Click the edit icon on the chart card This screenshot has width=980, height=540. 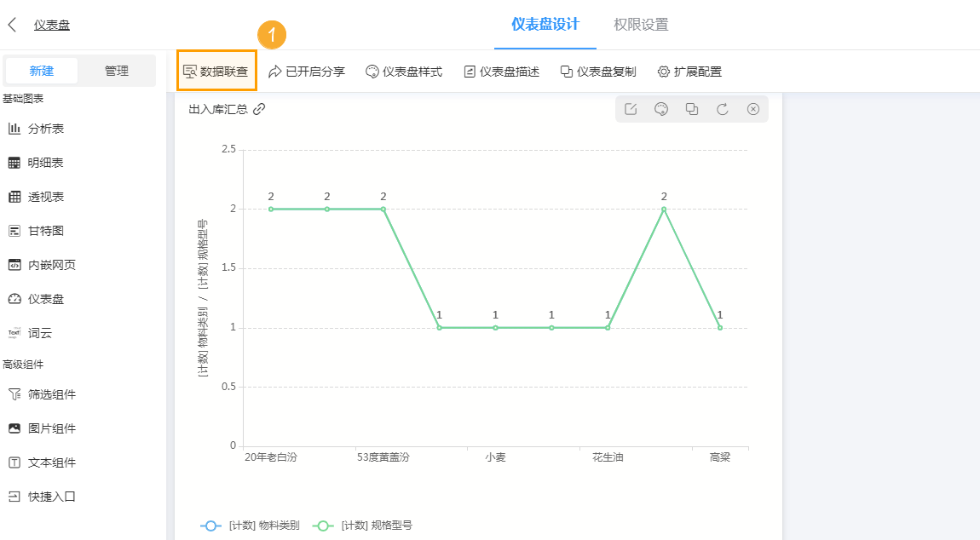click(x=631, y=109)
